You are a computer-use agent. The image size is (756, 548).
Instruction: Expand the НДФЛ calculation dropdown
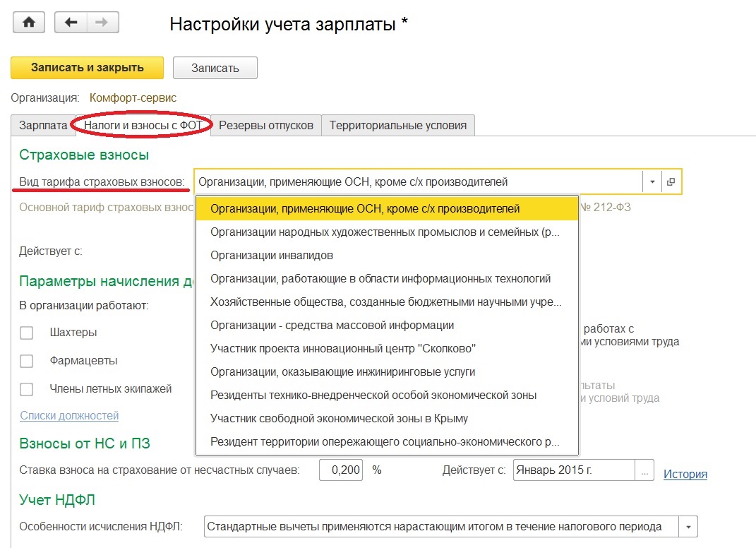(x=688, y=527)
